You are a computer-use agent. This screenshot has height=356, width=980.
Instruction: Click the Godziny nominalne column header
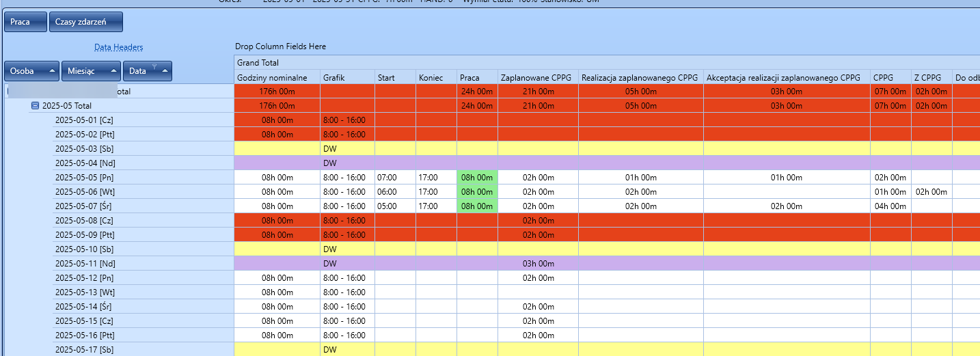point(276,77)
